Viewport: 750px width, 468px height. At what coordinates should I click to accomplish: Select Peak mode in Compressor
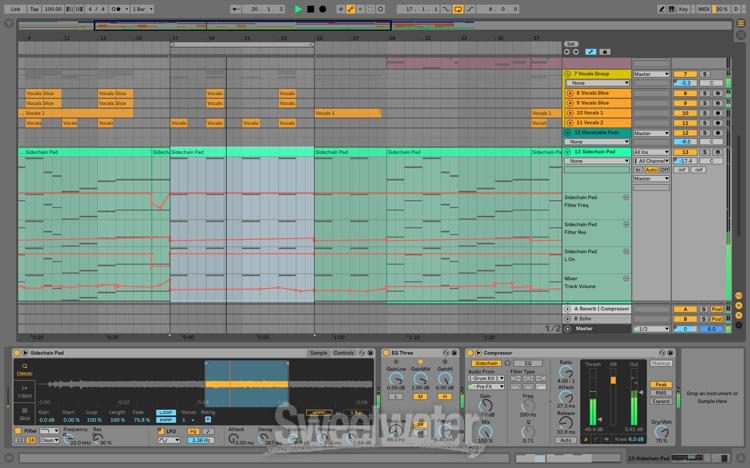tap(661, 385)
